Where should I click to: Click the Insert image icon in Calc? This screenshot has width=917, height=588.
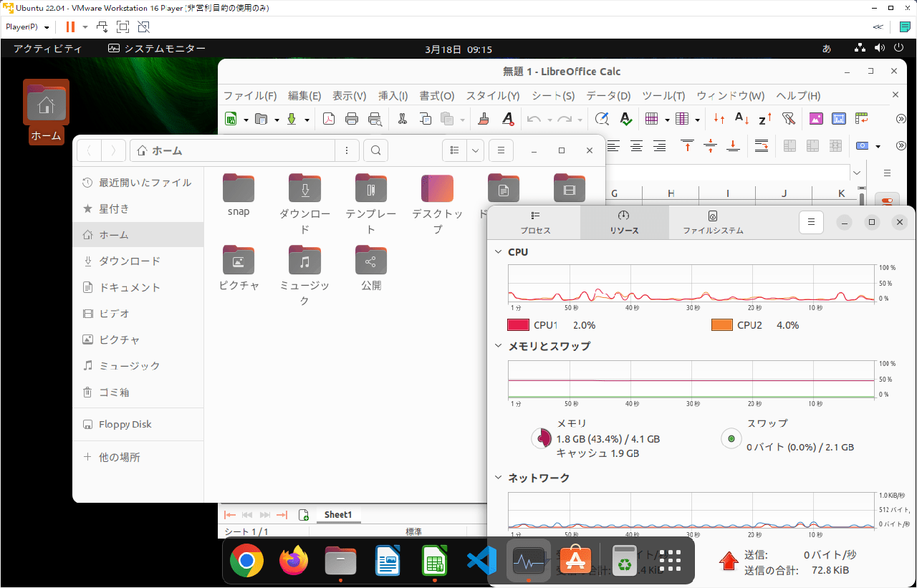(x=816, y=119)
